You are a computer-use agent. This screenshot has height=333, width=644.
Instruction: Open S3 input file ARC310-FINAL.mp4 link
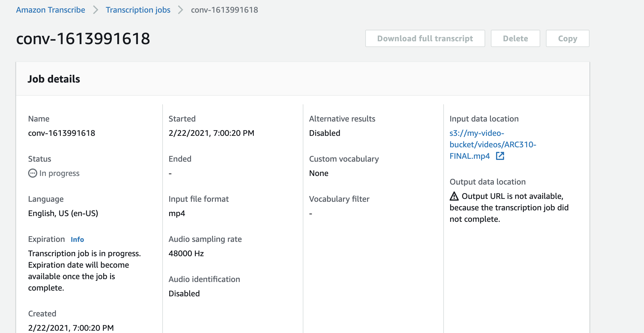(x=493, y=144)
